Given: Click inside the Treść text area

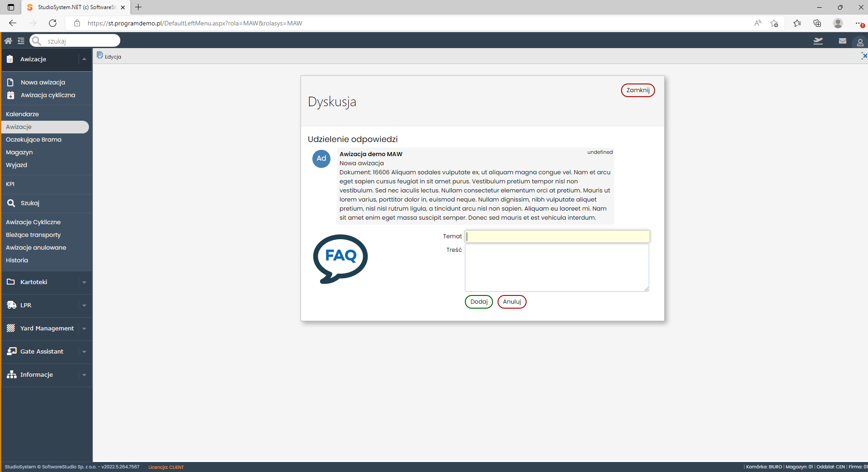Looking at the screenshot, I should (x=557, y=268).
